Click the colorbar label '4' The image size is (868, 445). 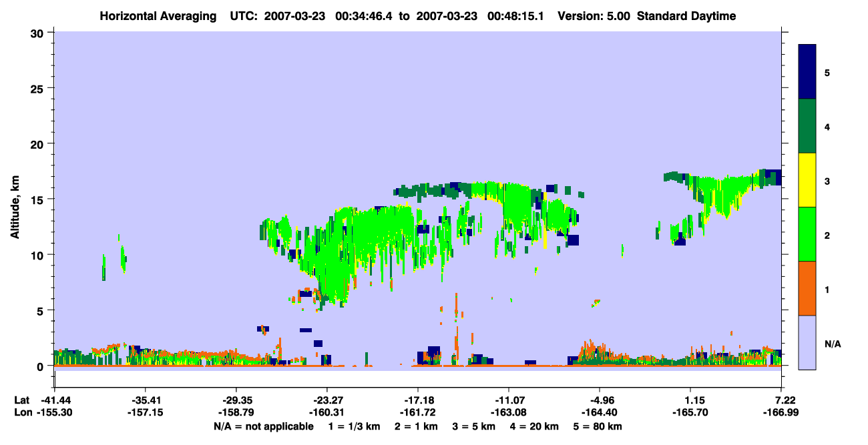click(827, 126)
